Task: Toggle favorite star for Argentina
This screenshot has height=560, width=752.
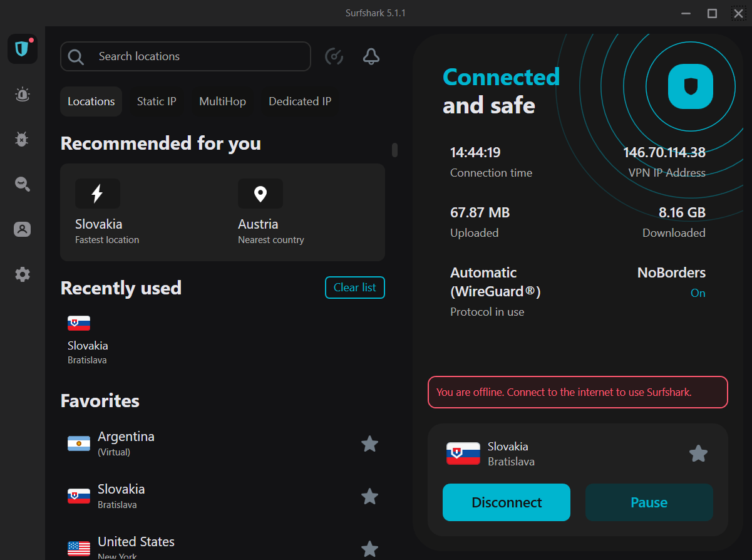Action: tap(370, 444)
